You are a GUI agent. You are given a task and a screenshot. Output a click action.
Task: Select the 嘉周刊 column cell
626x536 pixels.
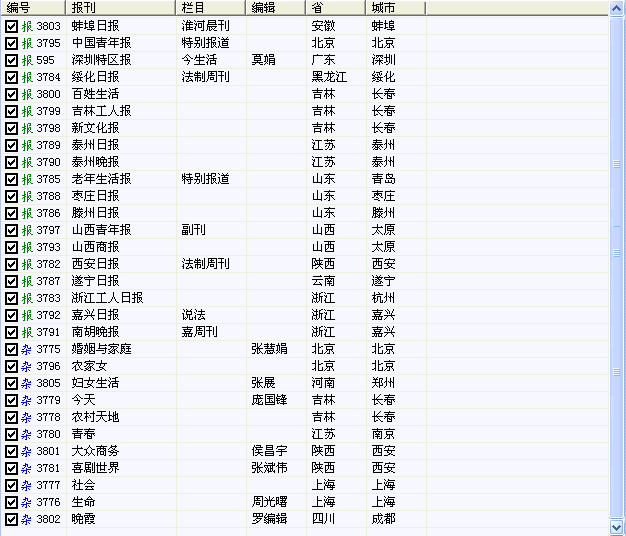(200, 332)
